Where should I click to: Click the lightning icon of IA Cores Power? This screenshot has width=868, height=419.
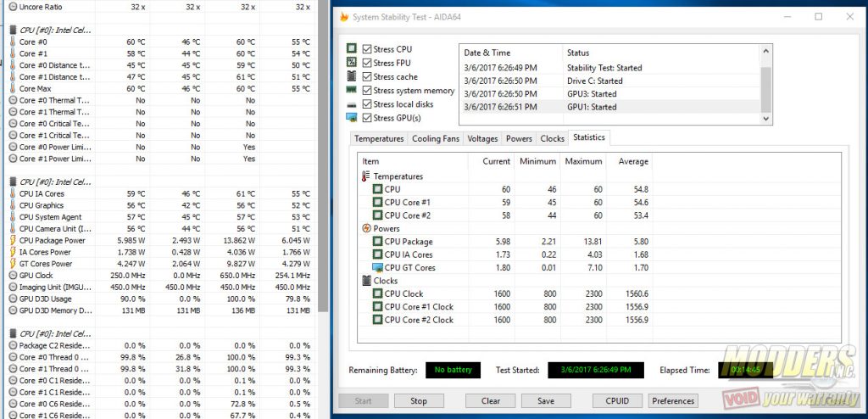[13, 252]
